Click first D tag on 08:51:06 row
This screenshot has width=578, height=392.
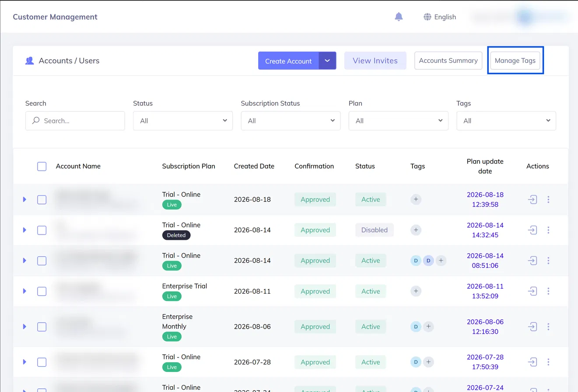416,261
